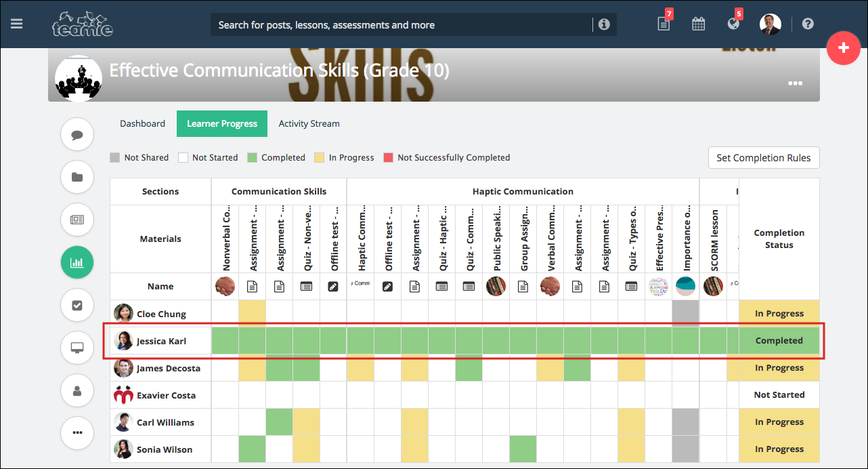
Task: Click the Effective Pres... lesson thumbnail icon
Action: pos(658,287)
